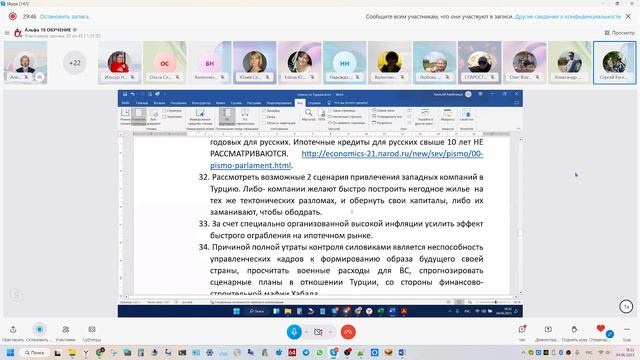Switch to the Макет ribbon tab
Screen dimensions: 640x360
click(220, 103)
